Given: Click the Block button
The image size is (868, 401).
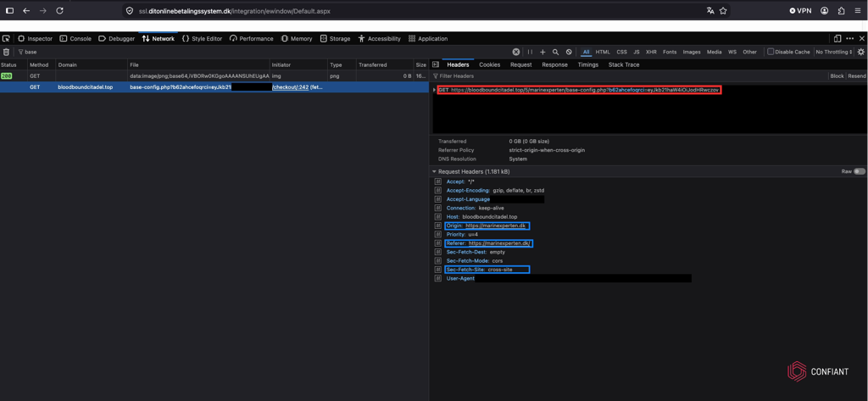Looking at the screenshot, I should point(837,76).
